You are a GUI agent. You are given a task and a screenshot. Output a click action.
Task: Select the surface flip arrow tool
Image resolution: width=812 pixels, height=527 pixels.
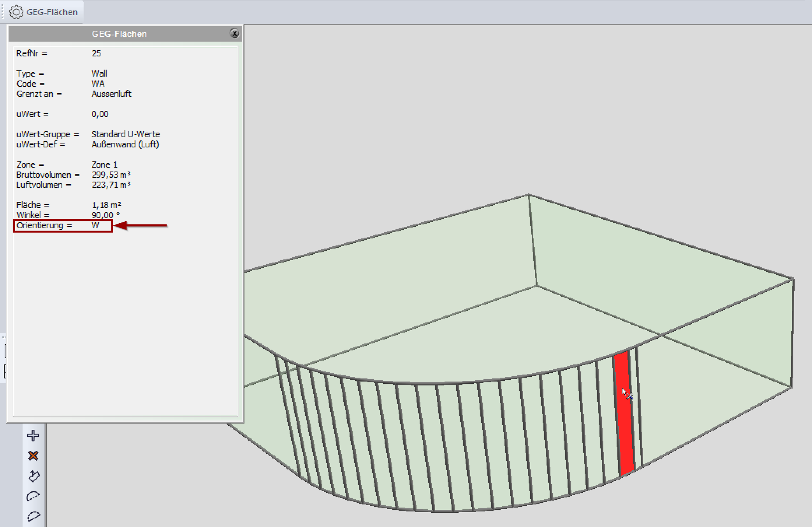(x=34, y=476)
